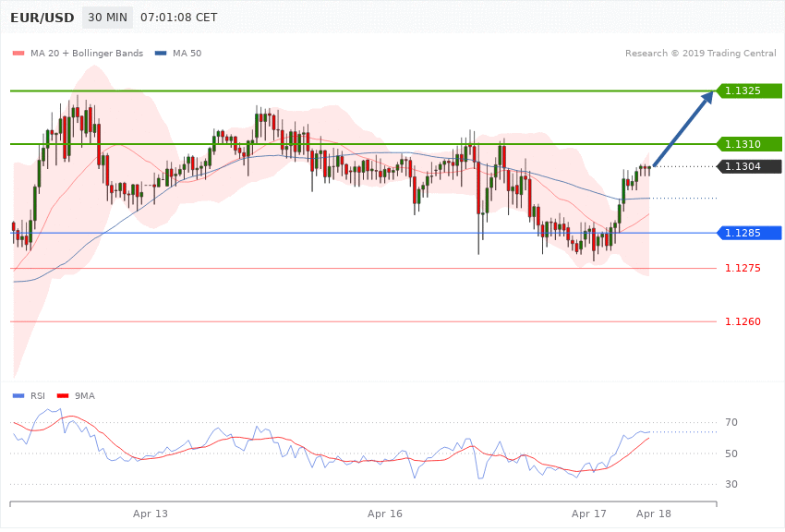Click the red 1.1275 support label
Screen dimensions: 785x532
[743, 268]
